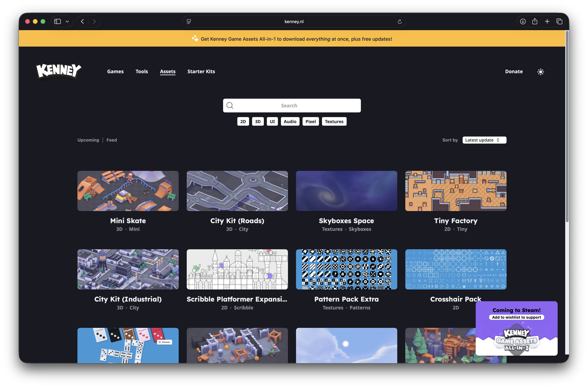Image resolution: width=588 pixels, height=388 pixels.
Task: Open the Scribble Platformer Expansion thumbnail
Action: [237, 269]
